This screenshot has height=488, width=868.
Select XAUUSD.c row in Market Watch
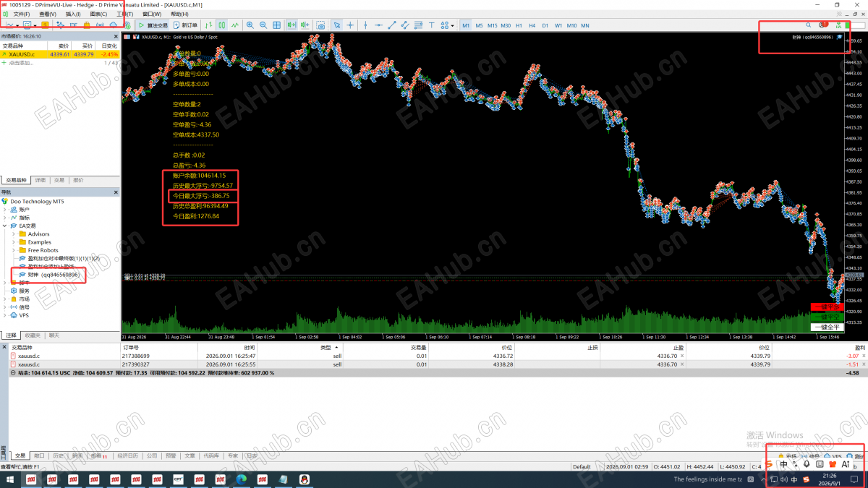pyautogui.click(x=60, y=54)
